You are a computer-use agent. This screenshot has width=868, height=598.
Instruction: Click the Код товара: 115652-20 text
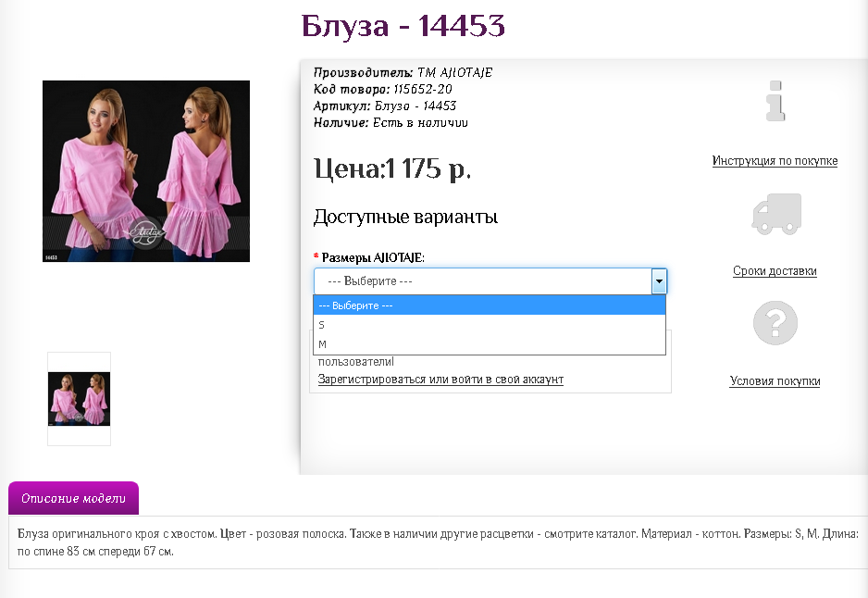click(382, 89)
